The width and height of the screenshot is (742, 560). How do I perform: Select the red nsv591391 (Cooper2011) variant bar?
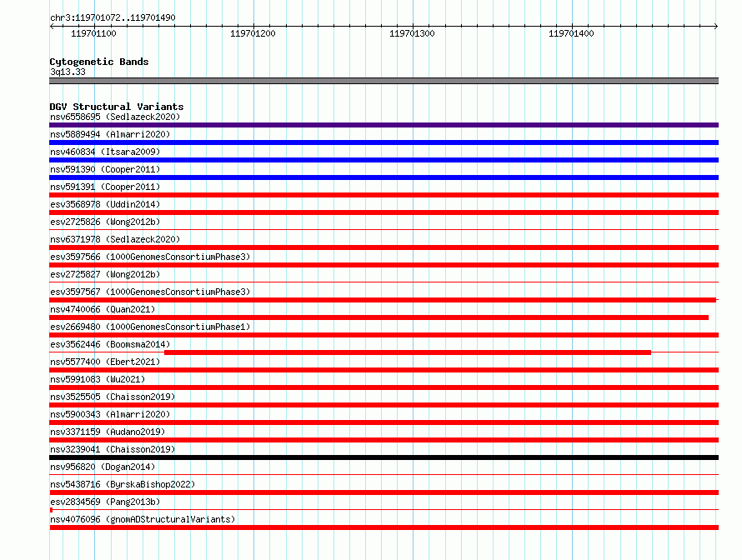[x=384, y=195]
